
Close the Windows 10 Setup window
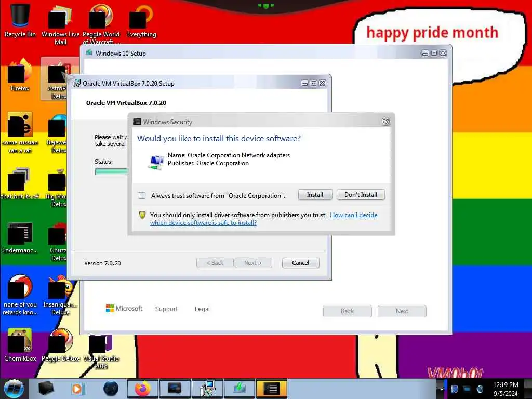click(443, 54)
